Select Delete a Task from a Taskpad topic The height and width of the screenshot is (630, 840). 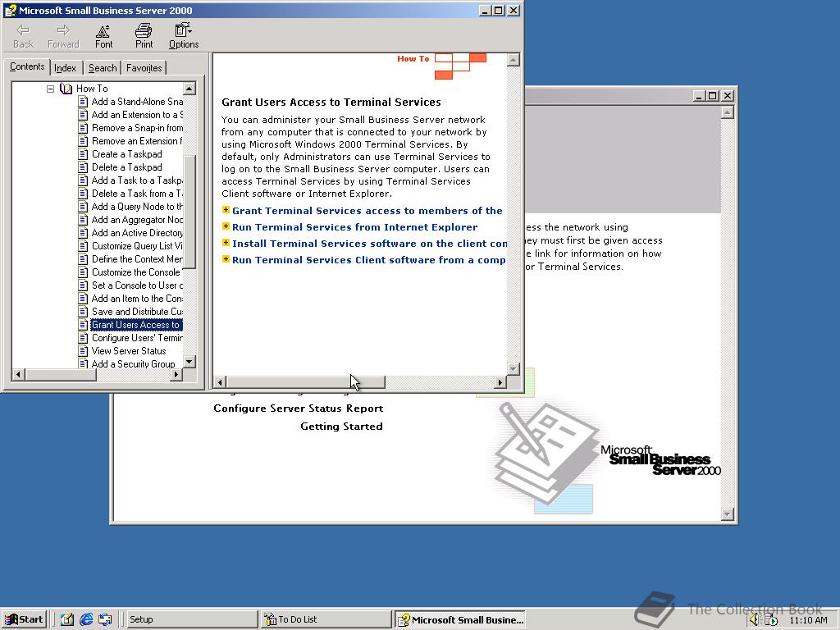[137, 194]
